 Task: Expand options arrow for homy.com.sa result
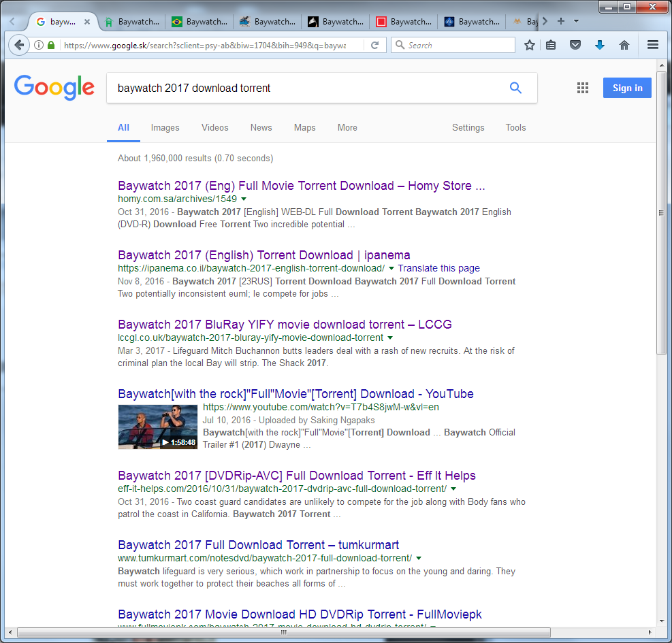click(x=244, y=199)
